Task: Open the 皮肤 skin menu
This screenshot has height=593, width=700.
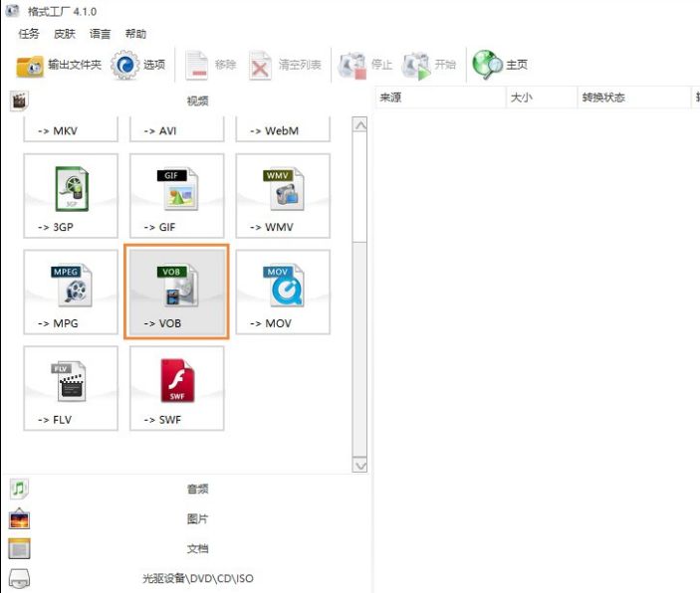Action: click(65, 33)
